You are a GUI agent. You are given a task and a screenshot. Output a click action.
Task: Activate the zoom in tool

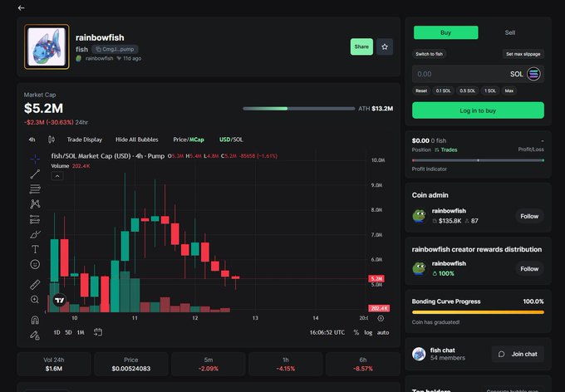tap(35, 300)
